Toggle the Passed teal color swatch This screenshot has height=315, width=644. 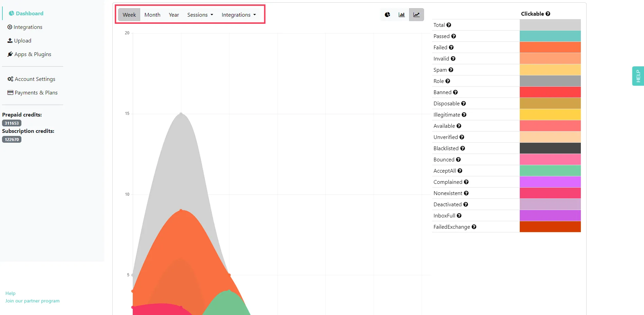[550, 36]
